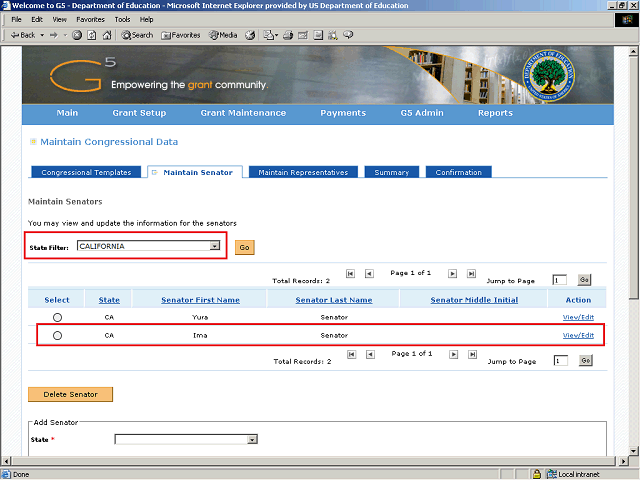This screenshot has width=640, height=480.
Task: Click the Back arrow button
Action: coord(22,35)
